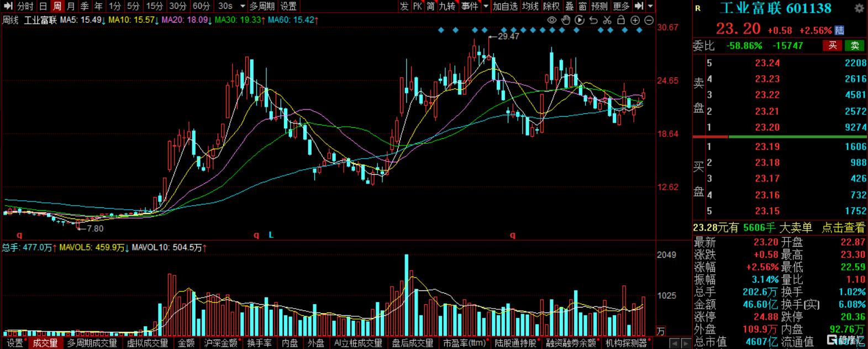Select 市盈率(ttm) indicator tab
The image size is (868, 349).
coord(464,343)
